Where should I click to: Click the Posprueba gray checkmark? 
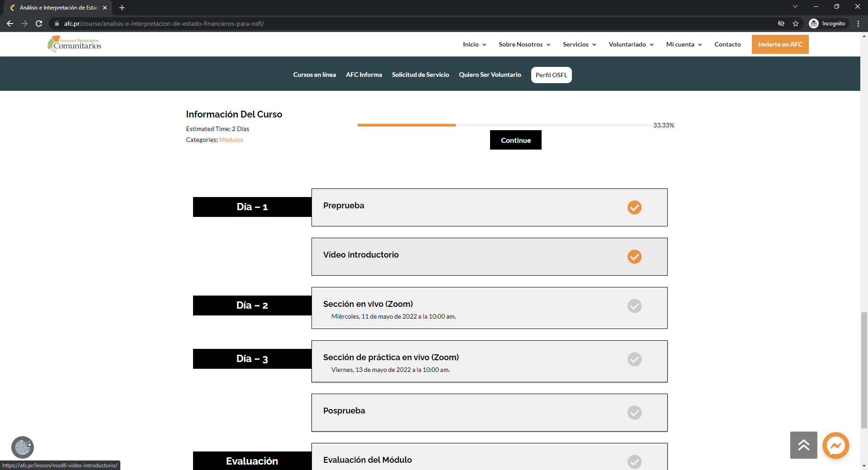tap(634, 413)
